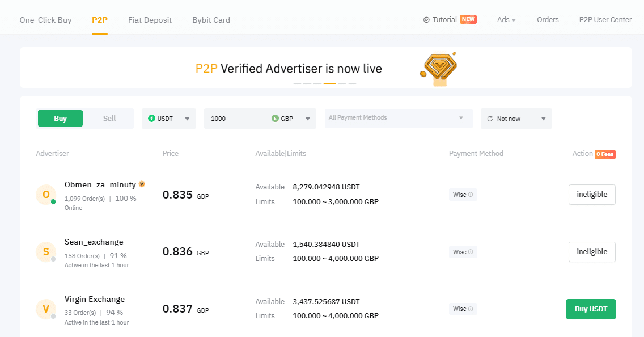The width and height of the screenshot is (644, 337).
Task: Click Wise payment tag in Virgin Exchange row
Action: point(463,309)
